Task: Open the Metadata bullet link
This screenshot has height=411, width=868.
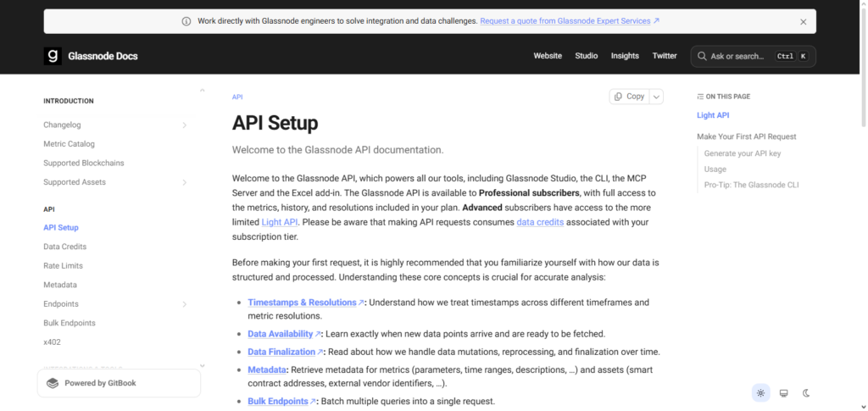Action: [267, 369]
